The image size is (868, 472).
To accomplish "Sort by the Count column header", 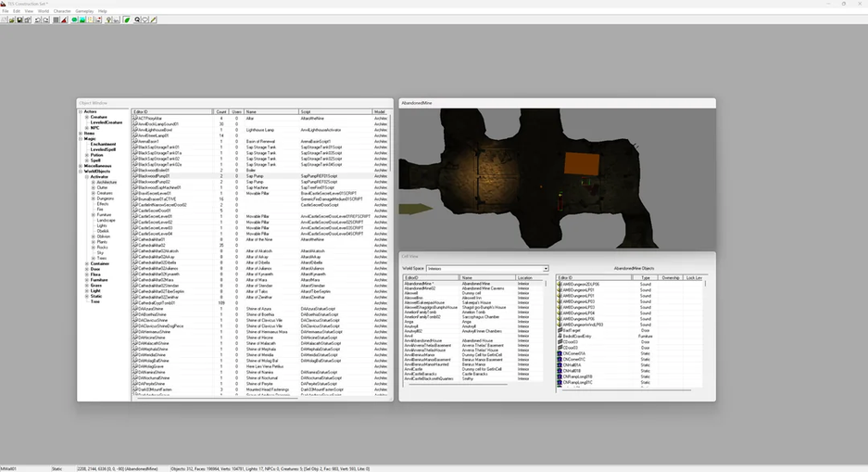I will (221, 112).
